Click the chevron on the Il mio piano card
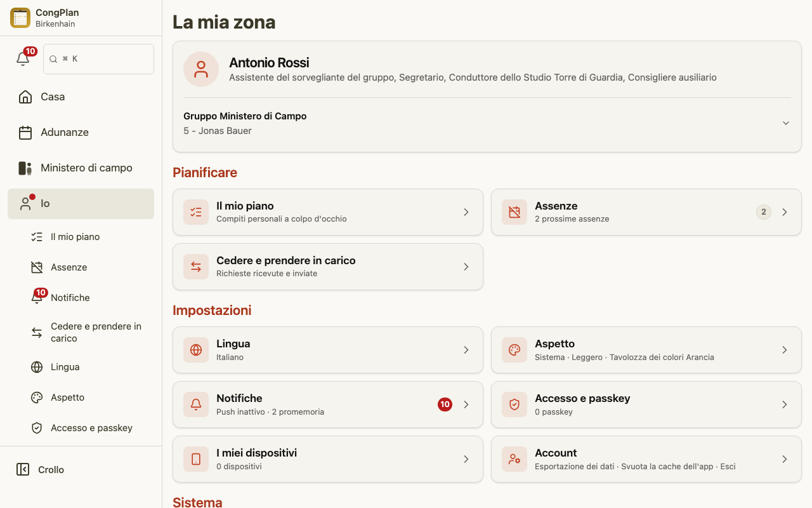The width and height of the screenshot is (812, 508). [466, 212]
